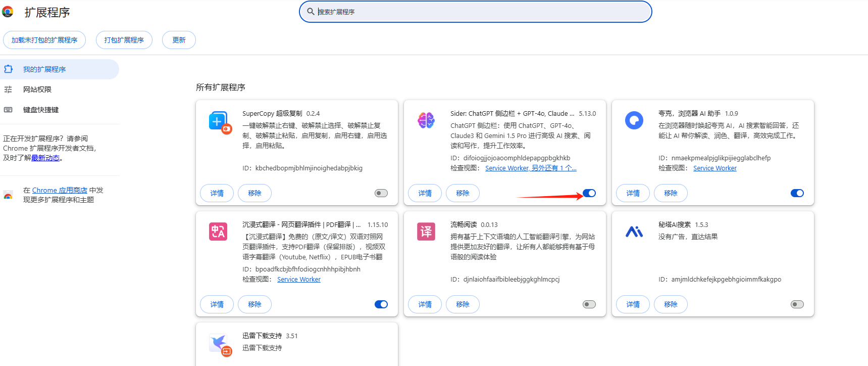Click the 键盘快捷键 keyboard icon

click(x=8, y=110)
